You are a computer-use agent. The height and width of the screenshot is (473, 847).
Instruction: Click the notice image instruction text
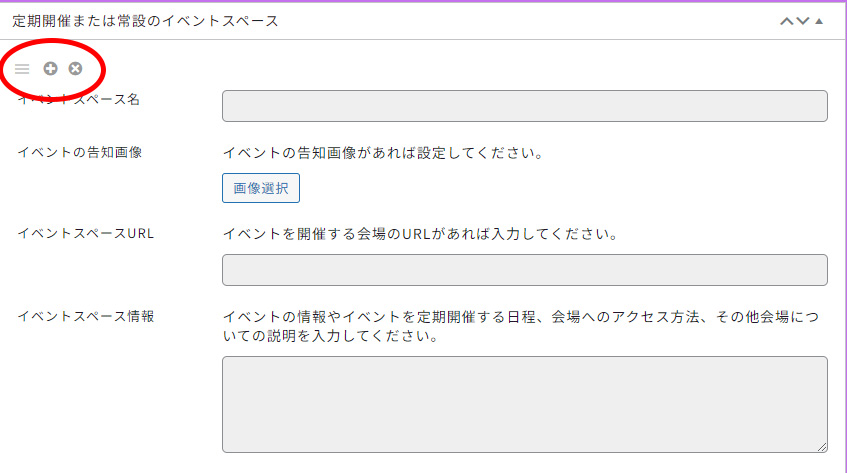382,153
